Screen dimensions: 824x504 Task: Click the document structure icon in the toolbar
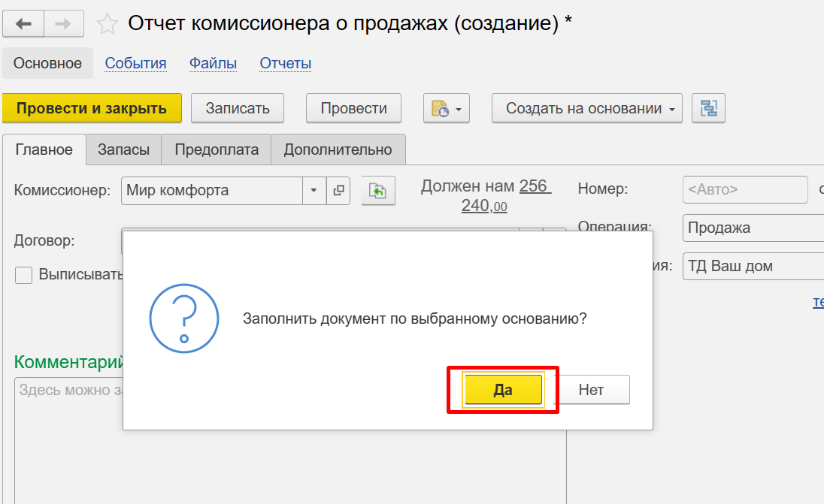pyautogui.click(x=708, y=108)
